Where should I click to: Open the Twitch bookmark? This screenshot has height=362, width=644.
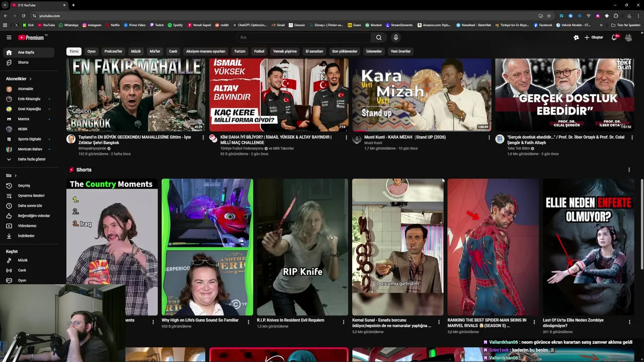coord(157,25)
